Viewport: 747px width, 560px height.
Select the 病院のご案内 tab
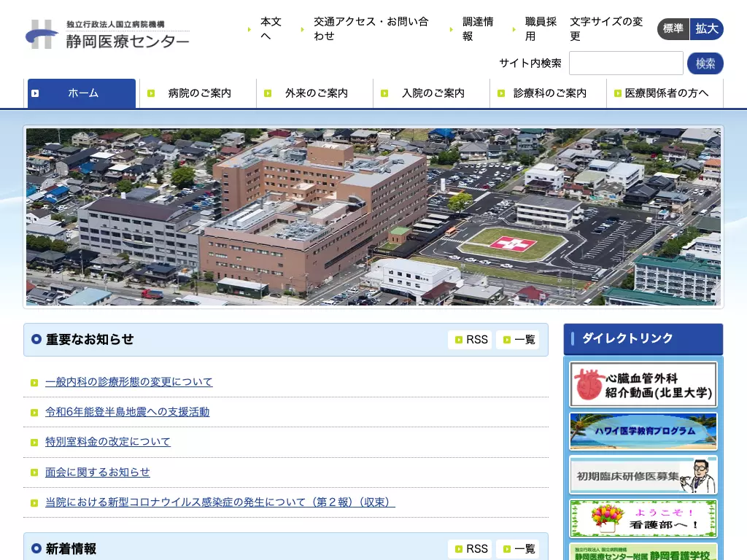198,93
